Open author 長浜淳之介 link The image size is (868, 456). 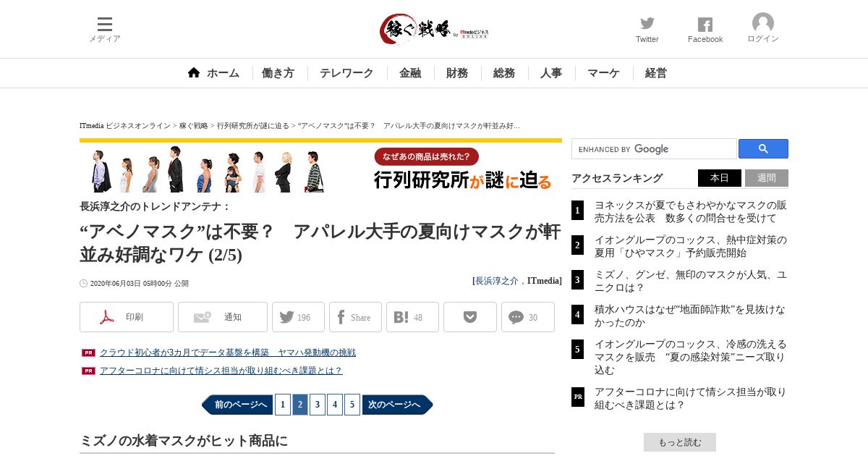tap(496, 281)
